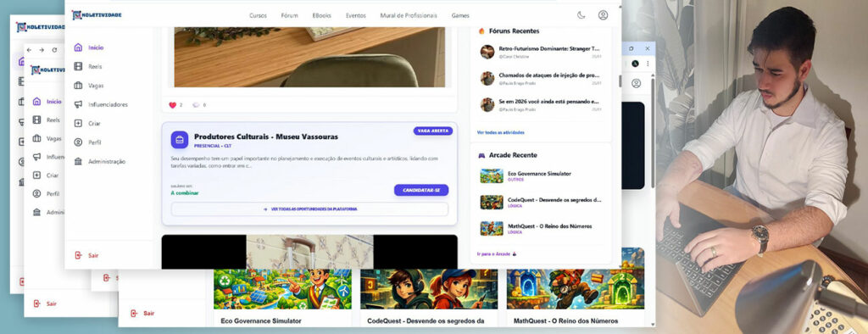Open account icon in rear window page header

coord(636,84)
